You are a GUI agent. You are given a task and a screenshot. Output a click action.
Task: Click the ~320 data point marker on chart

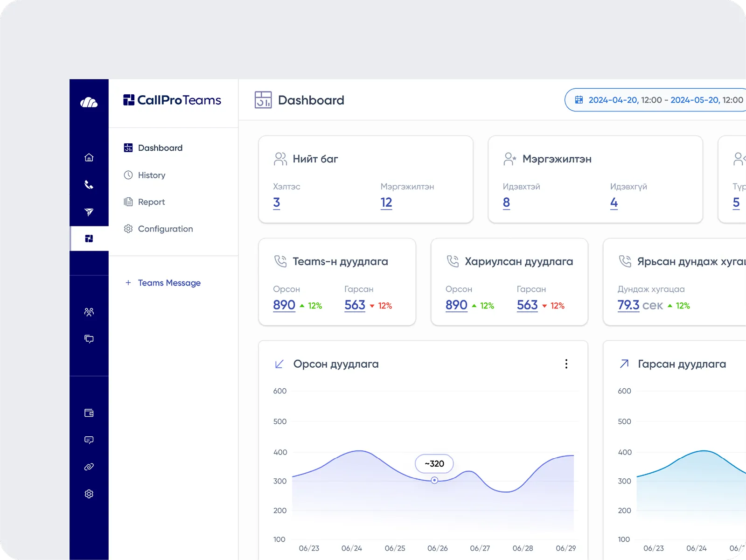click(x=434, y=480)
